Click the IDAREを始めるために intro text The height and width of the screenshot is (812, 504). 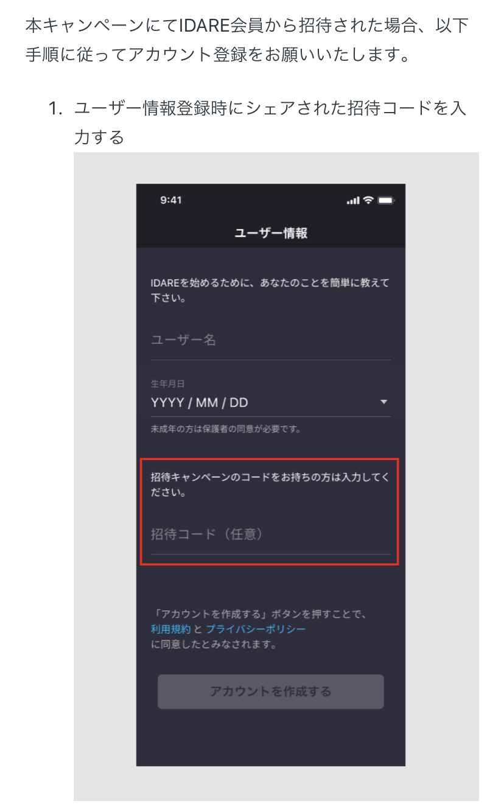tap(270, 291)
